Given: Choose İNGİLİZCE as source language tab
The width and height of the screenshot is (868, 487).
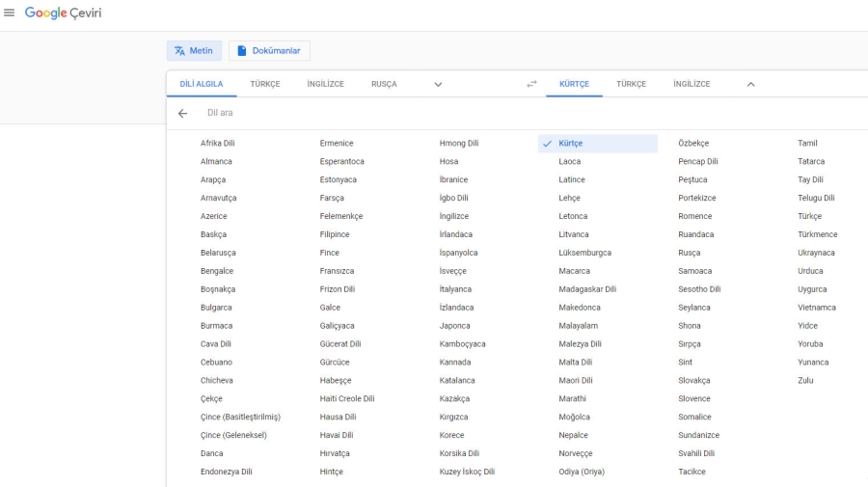Looking at the screenshot, I should [326, 84].
